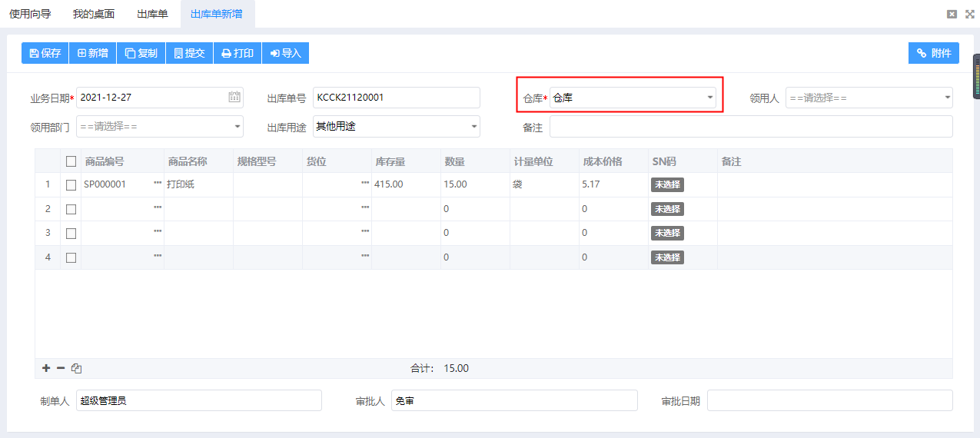Open product lookup ellipsis in row 2
This screenshot has height=438, width=980.
[x=158, y=207]
